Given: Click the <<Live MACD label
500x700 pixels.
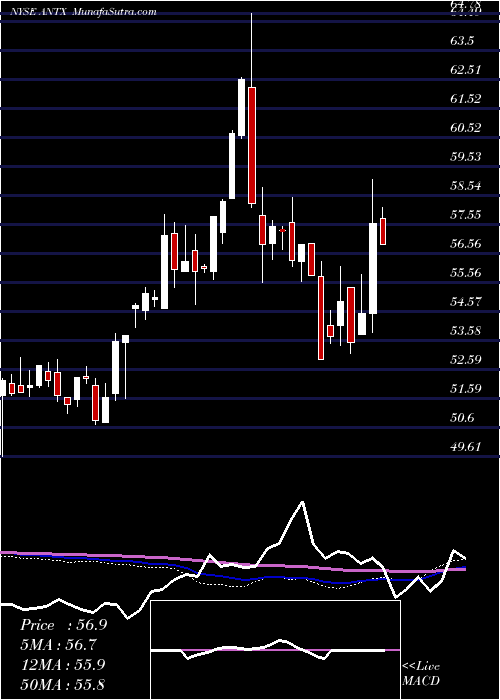Looking at the screenshot, I should coord(421,673).
